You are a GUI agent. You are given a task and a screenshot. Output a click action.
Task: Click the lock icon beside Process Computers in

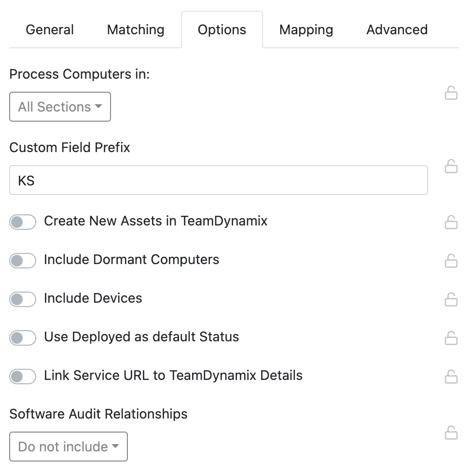pyautogui.click(x=451, y=93)
